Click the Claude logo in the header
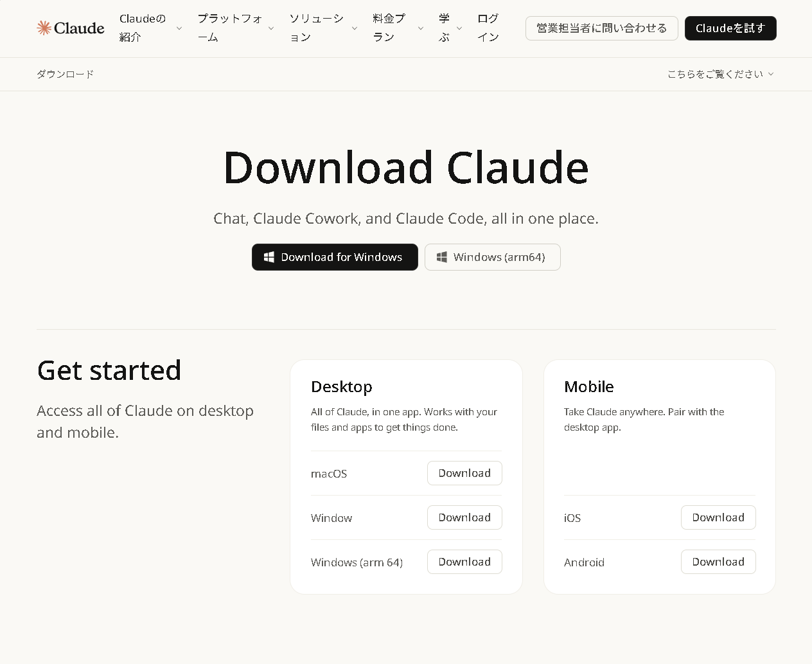812x664 pixels. point(70,28)
